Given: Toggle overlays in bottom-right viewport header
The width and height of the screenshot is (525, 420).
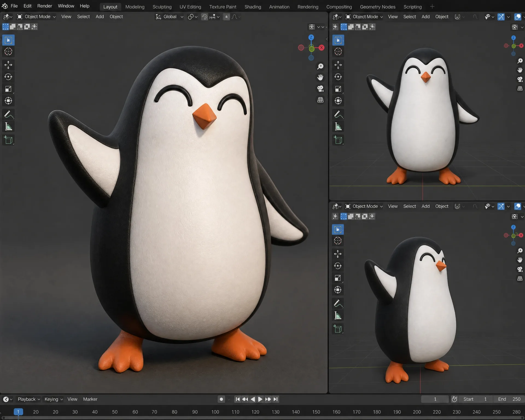Looking at the screenshot, I should pos(518,206).
